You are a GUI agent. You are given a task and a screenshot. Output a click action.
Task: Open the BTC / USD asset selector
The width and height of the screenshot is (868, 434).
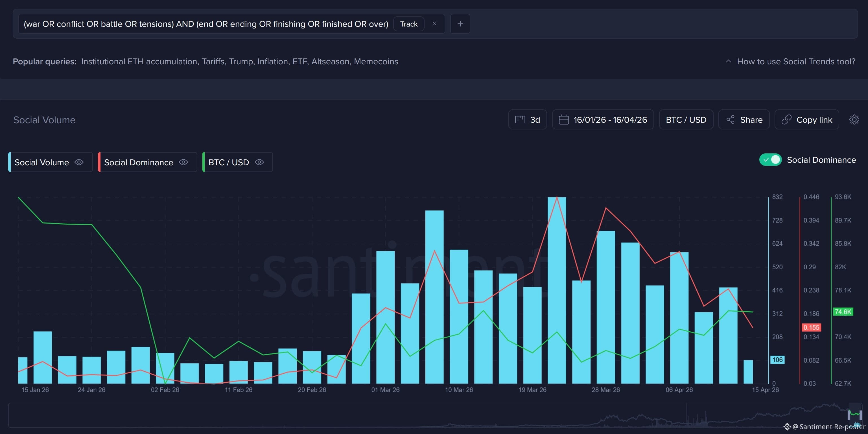pos(686,120)
